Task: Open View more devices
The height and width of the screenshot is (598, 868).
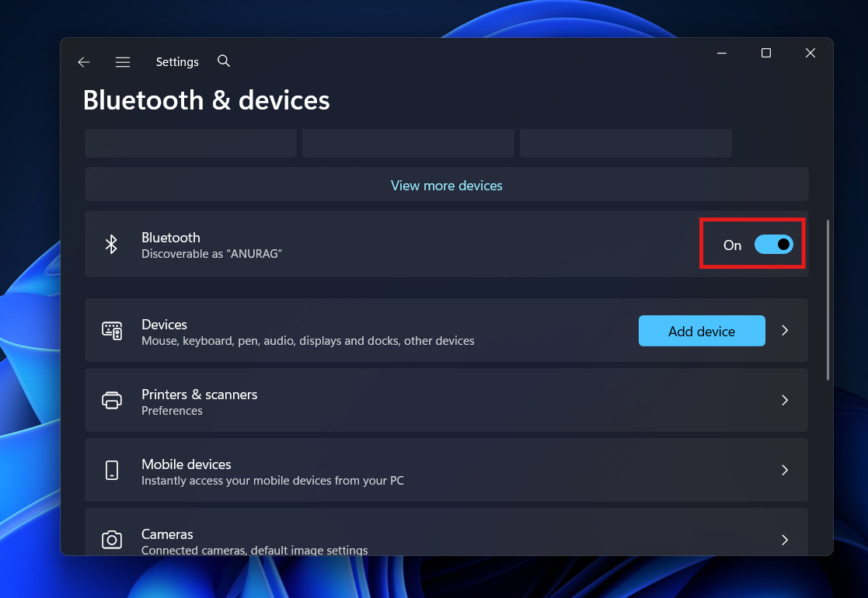Action: click(446, 185)
